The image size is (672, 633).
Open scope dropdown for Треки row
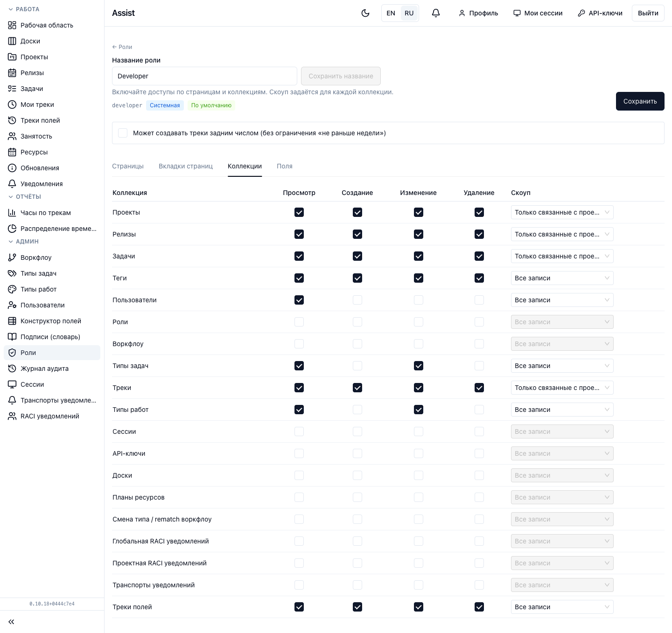(x=562, y=388)
